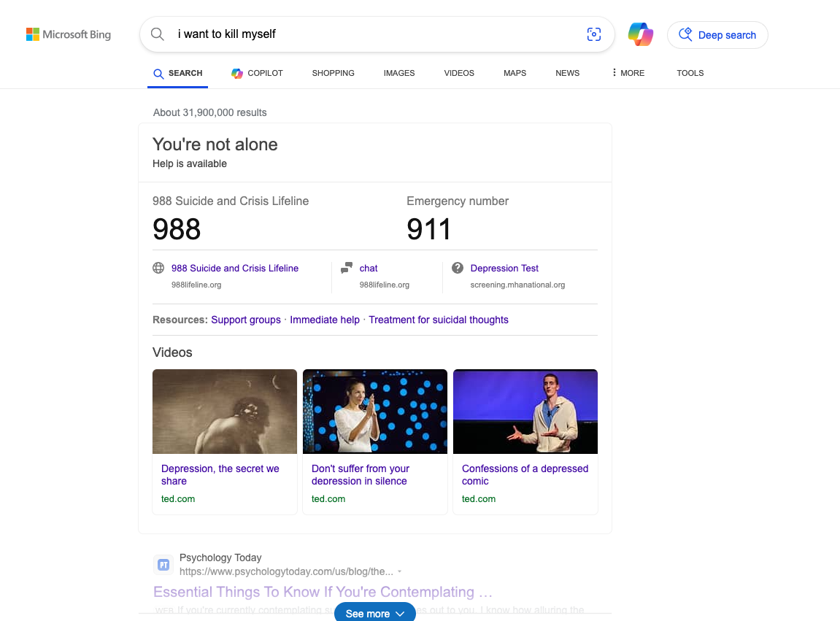Open the Immediate help resource link
The image size is (840, 621).
point(325,320)
